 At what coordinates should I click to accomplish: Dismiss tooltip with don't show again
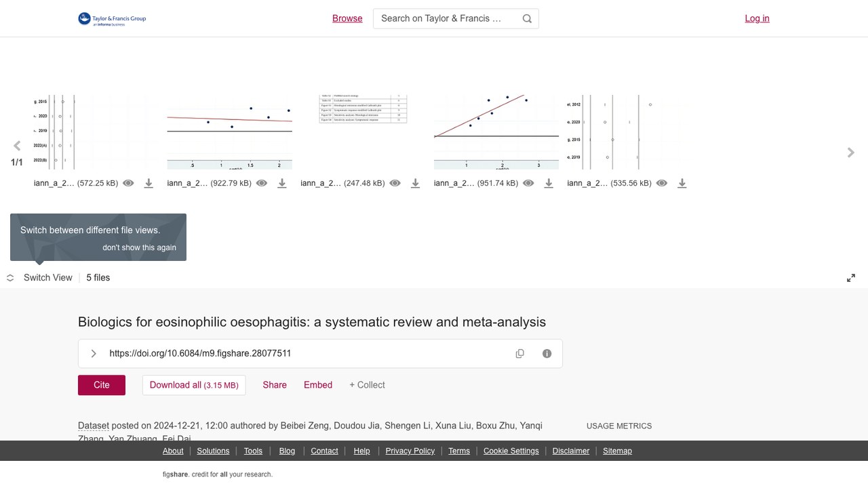(139, 247)
